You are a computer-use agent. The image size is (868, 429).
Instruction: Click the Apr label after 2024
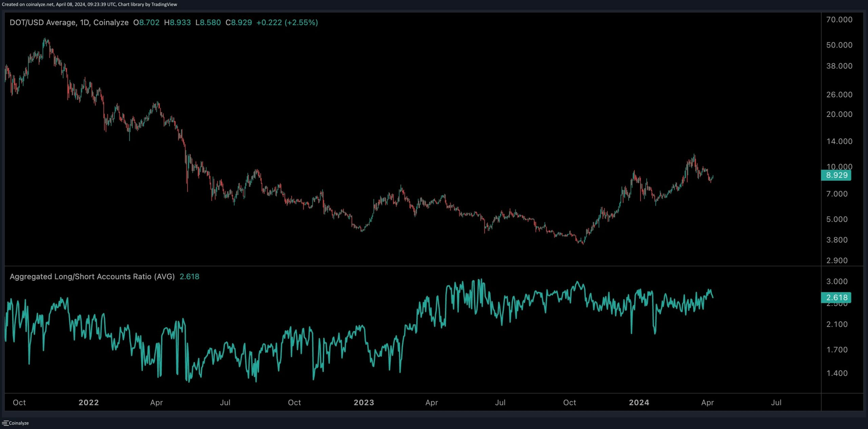(708, 403)
